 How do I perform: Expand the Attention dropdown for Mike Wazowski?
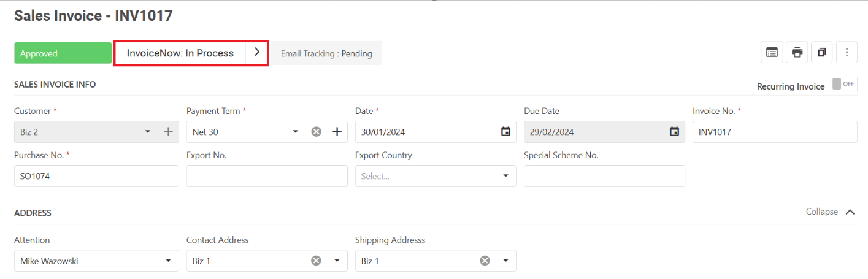point(168,261)
